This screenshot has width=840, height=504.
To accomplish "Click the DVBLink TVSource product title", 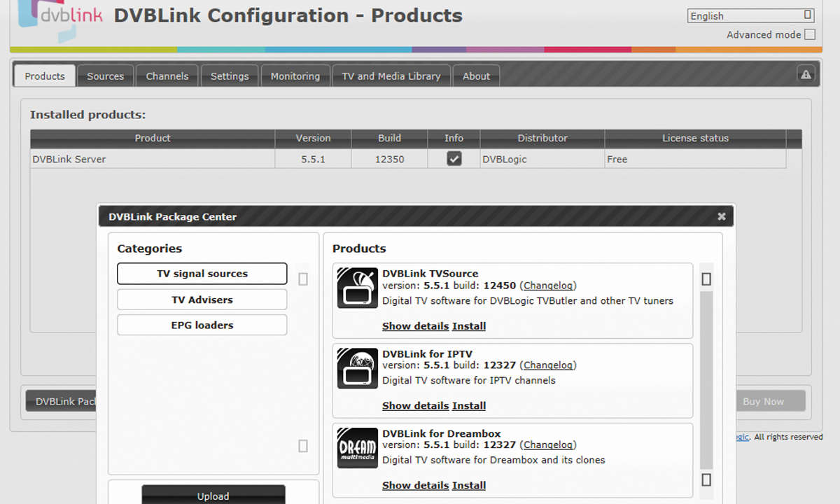I will [430, 274].
